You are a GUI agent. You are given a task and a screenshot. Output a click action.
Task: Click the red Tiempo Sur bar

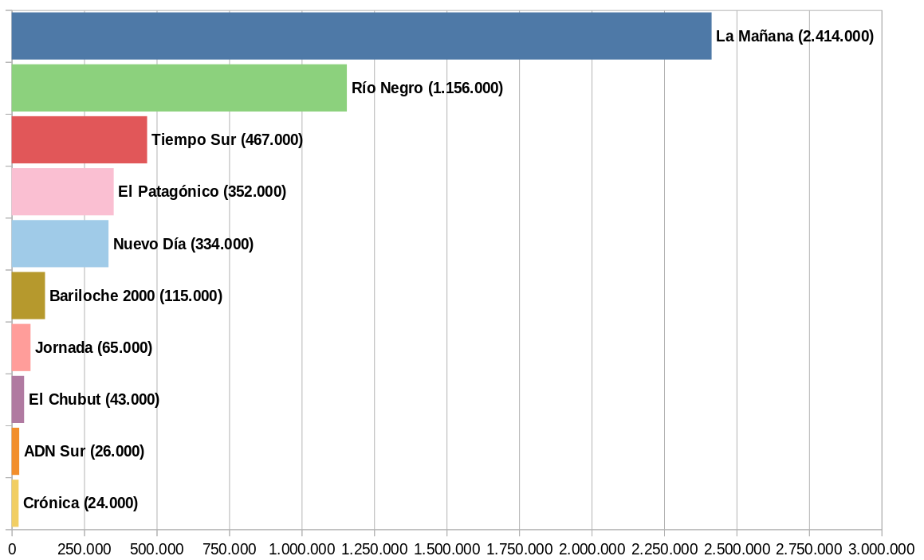point(79,139)
